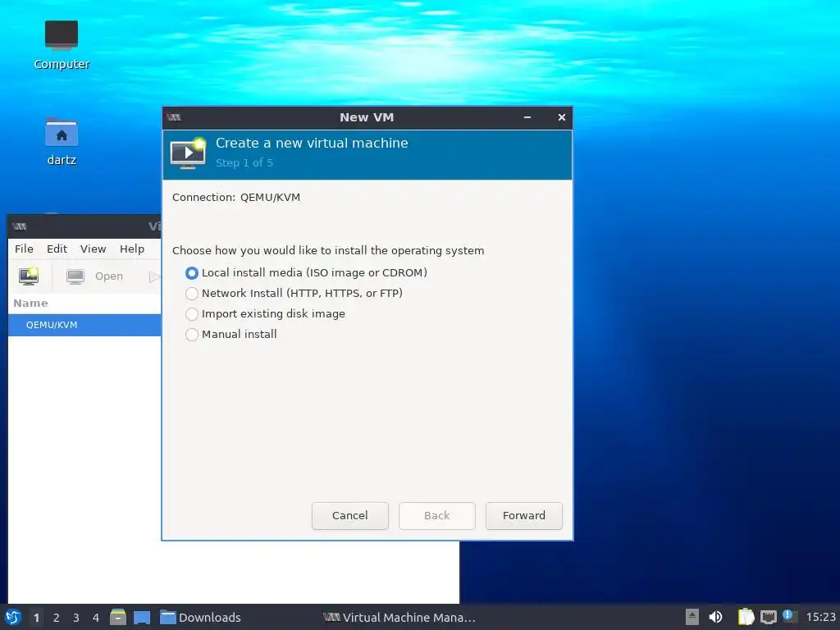Open Edit menu in Virtual Machine Manager
Viewport: 840px width, 630px height.
click(57, 249)
